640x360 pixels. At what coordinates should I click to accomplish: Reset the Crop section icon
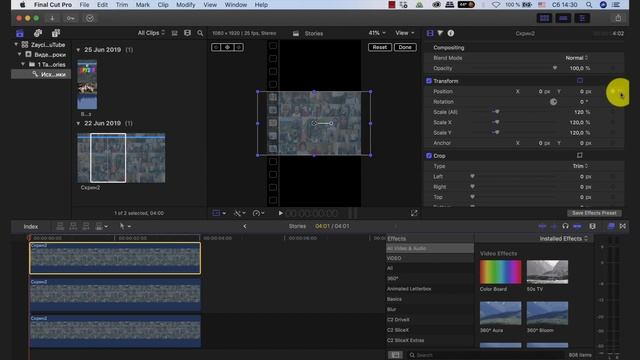click(x=580, y=155)
